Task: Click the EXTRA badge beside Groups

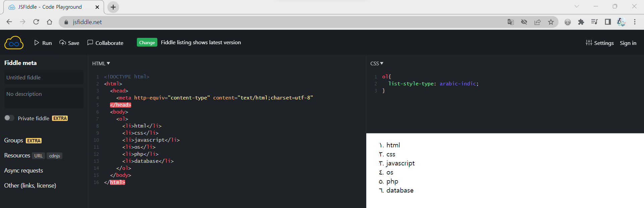Action: point(34,141)
